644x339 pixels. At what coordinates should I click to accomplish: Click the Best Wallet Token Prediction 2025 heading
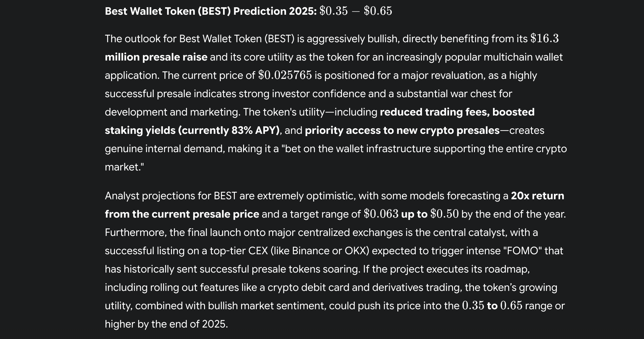click(x=211, y=11)
